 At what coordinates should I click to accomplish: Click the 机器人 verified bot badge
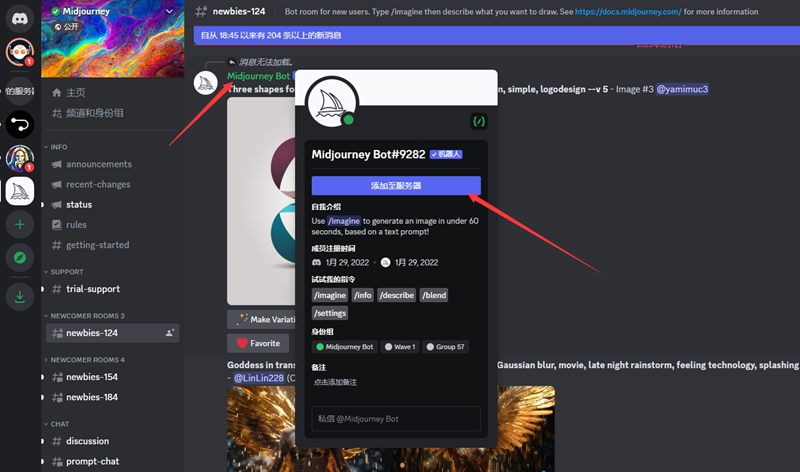tap(446, 155)
